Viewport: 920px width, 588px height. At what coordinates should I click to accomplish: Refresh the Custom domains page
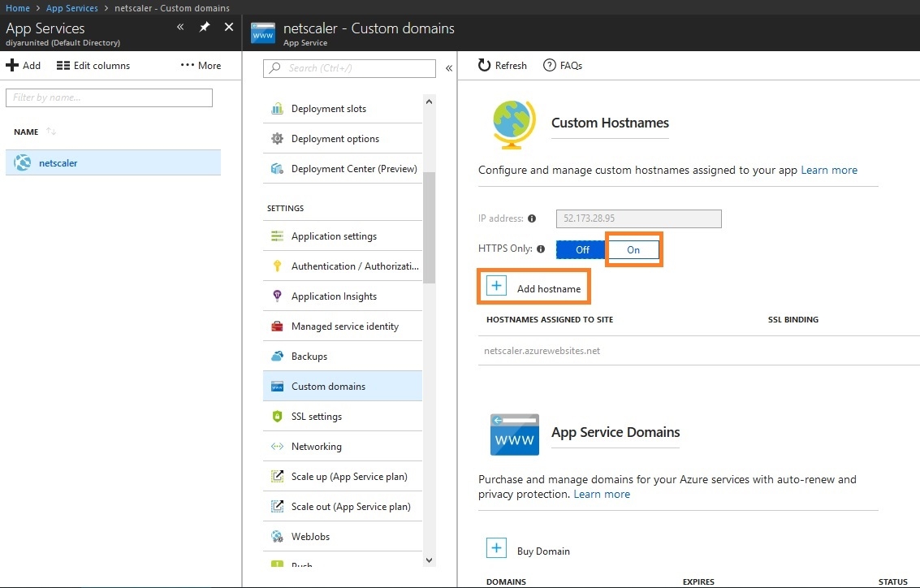503,65
